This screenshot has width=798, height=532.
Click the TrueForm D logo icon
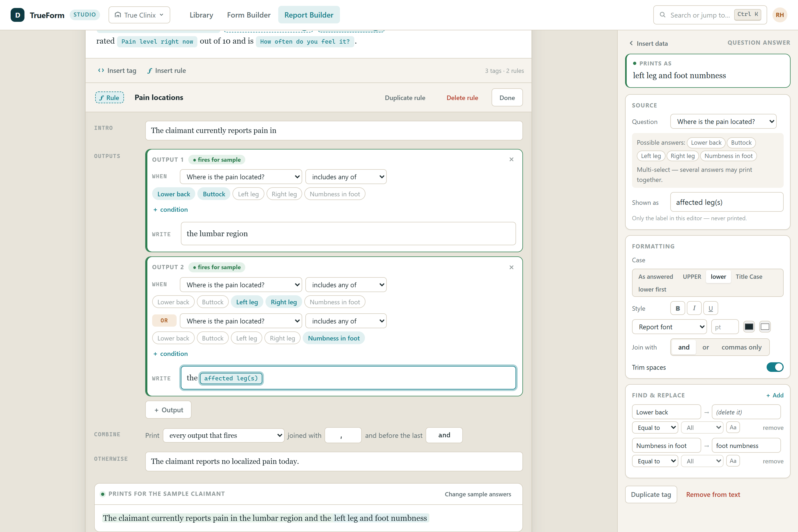tap(17, 15)
